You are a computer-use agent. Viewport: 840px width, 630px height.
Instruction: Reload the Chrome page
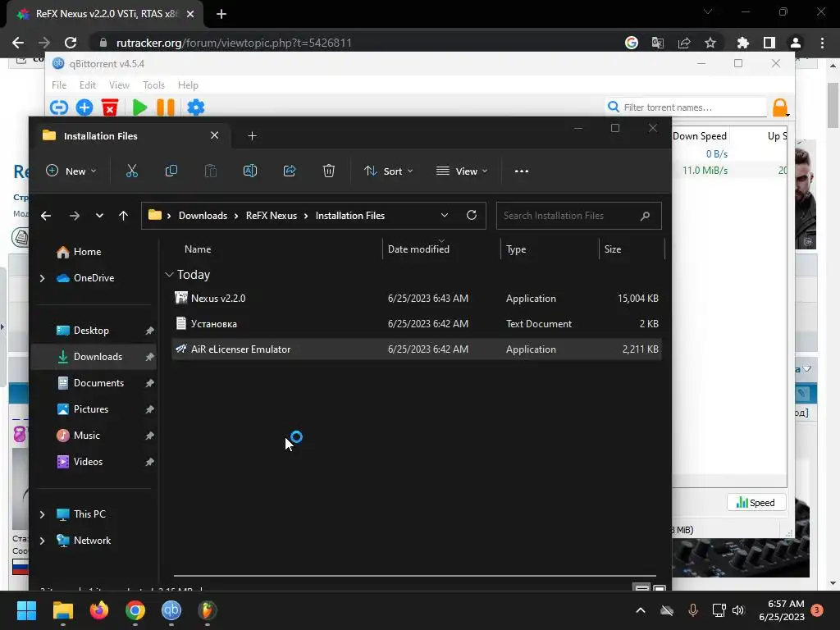coord(71,43)
